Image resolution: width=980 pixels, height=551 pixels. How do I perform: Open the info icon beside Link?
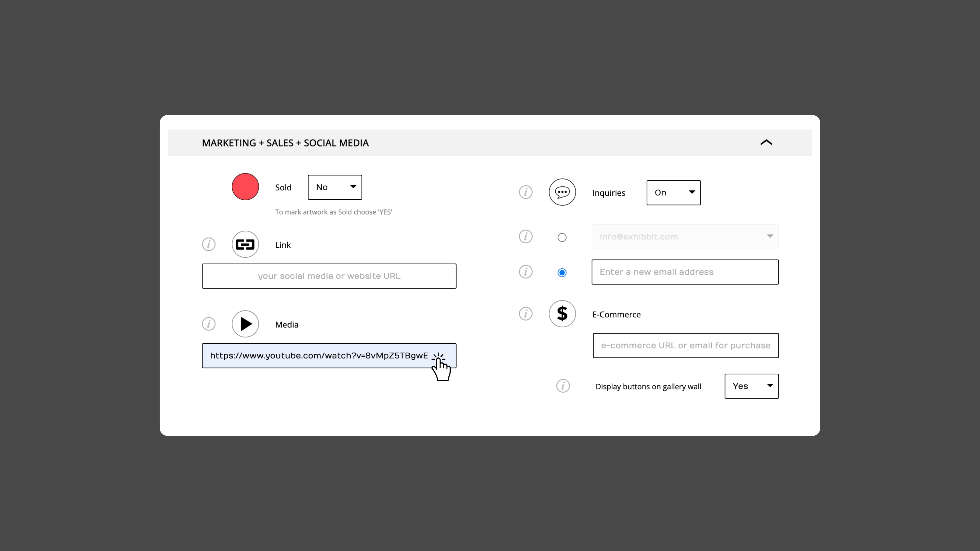(x=209, y=244)
